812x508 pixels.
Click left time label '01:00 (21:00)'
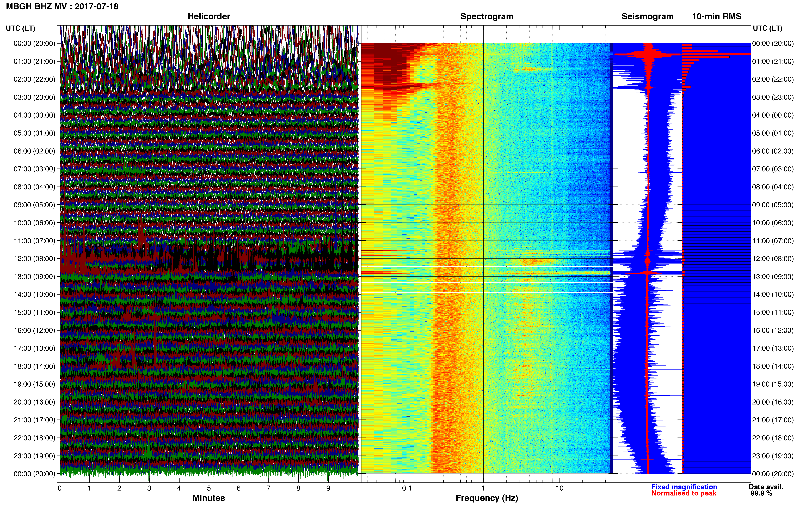pyautogui.click(x=34, y=62)
